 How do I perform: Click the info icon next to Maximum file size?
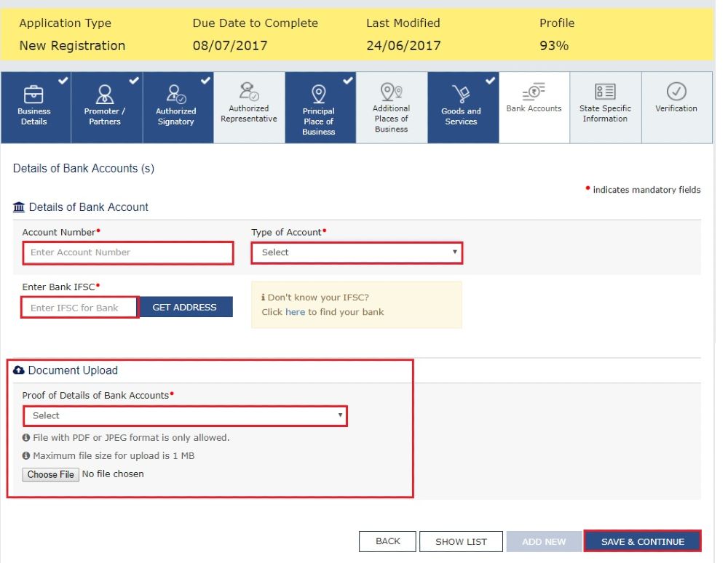click(x=26, y=455)
